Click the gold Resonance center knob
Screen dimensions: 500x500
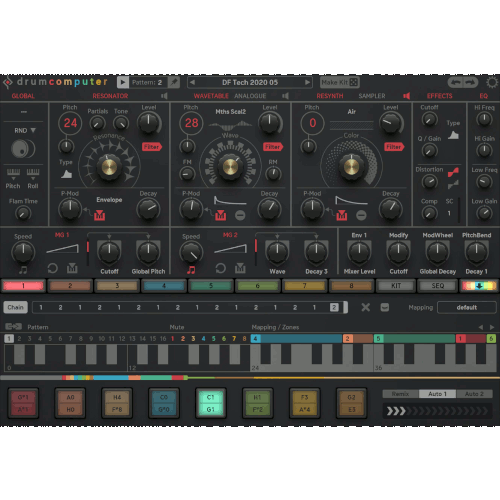[x=109, y=167]
